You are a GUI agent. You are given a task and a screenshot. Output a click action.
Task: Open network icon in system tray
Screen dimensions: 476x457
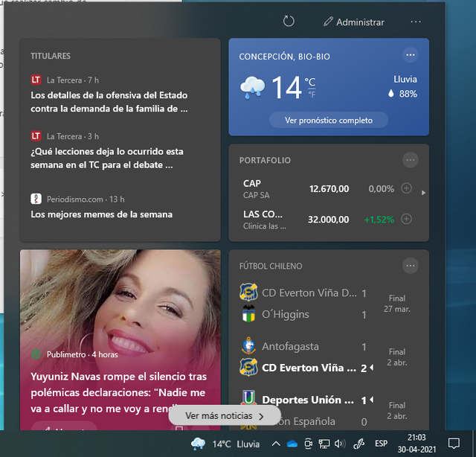324,444
